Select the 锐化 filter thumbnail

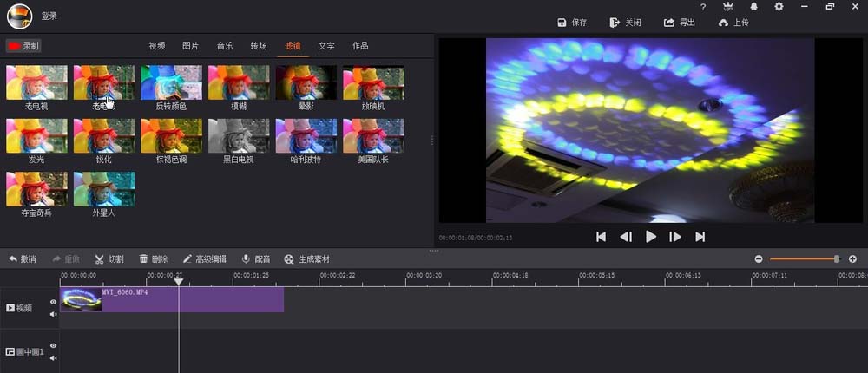104,135
